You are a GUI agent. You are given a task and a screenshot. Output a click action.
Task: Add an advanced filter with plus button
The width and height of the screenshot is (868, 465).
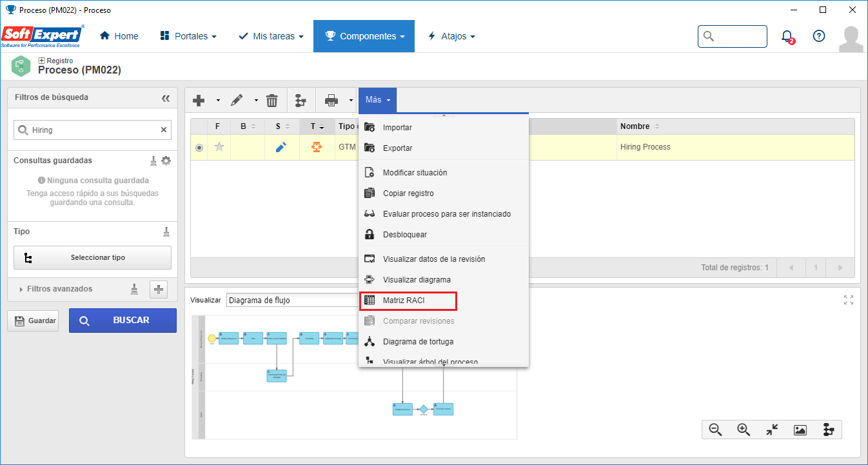coord(159,290)
